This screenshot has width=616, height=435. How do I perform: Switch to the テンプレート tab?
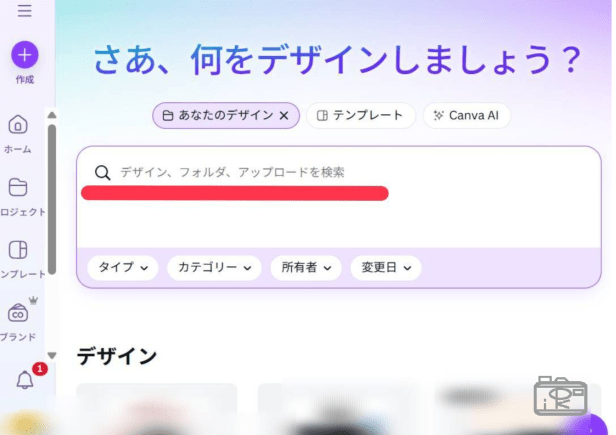tap(360, 116)
